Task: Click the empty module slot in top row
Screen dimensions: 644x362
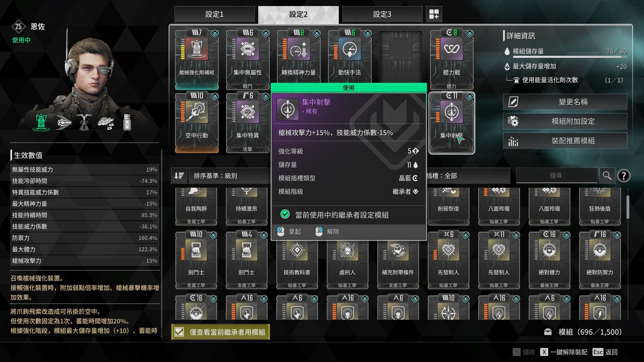Action: (400, 57)
